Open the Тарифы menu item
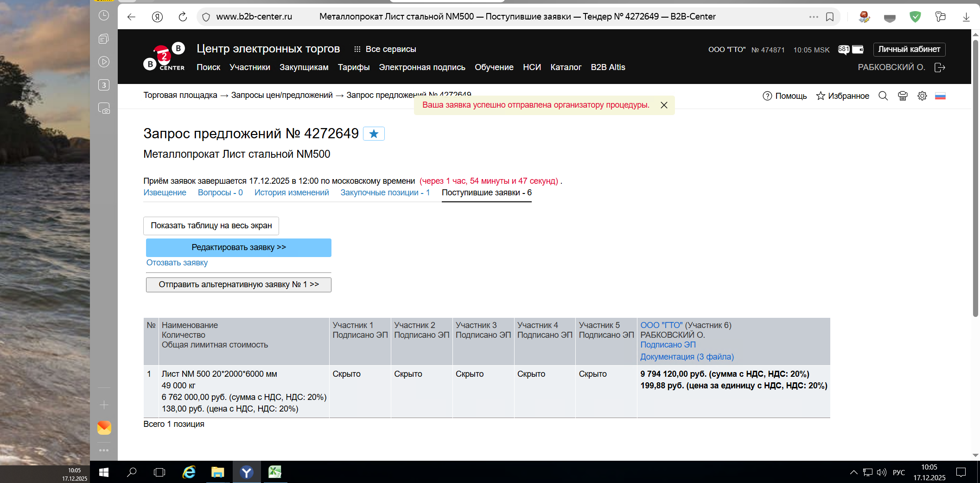Image resolution: width=980 pixels, height=483 pixels. coord(354,67)
